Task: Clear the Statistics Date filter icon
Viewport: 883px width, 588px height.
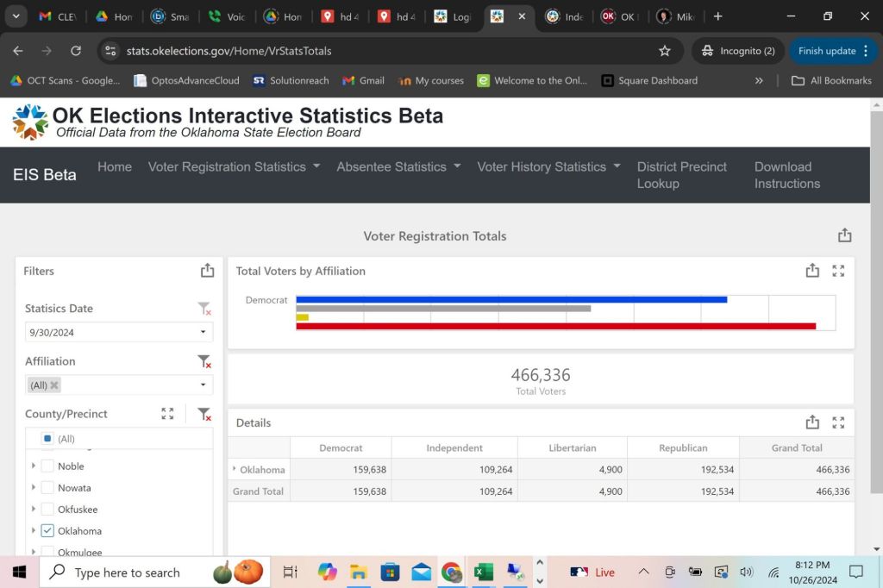Action: coord(204,309)
